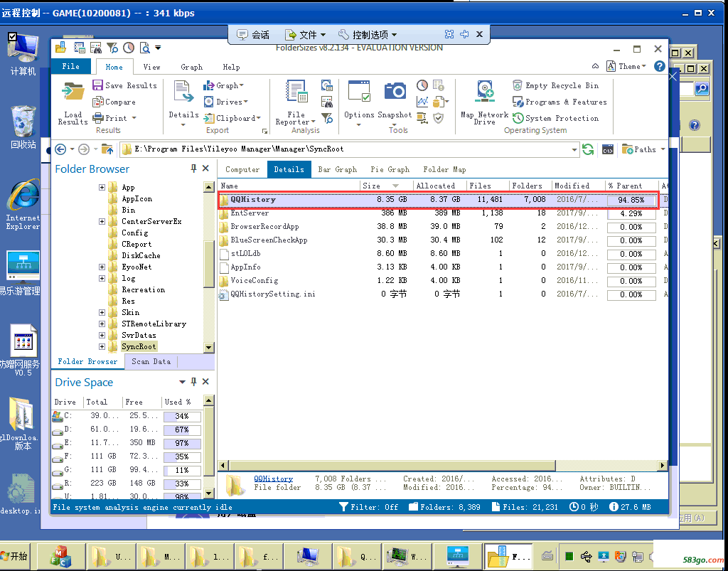Click the trend line chart icon in Tools
The image size is (728, 571).
(422, 101)
